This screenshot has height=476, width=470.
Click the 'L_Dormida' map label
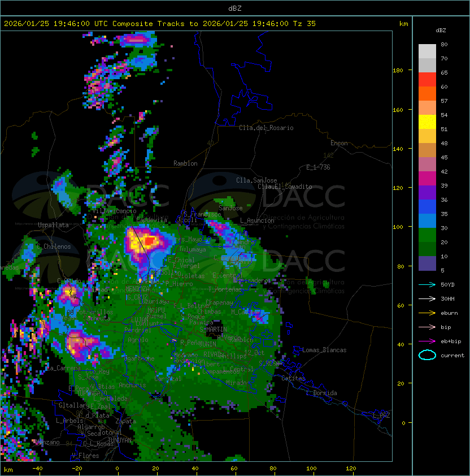(x=321, y=393)
